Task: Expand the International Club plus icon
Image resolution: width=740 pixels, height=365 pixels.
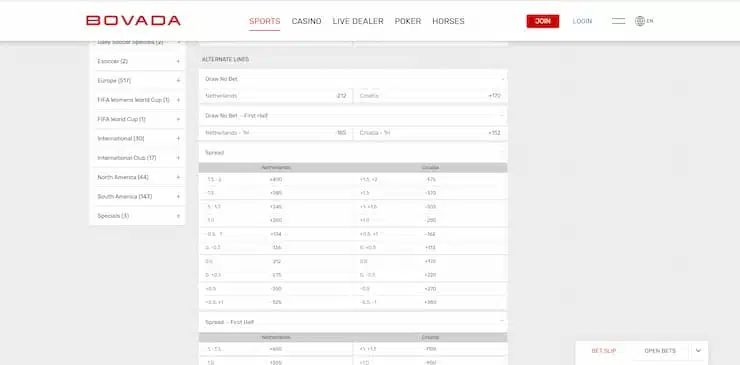Action: pos(178,158)
